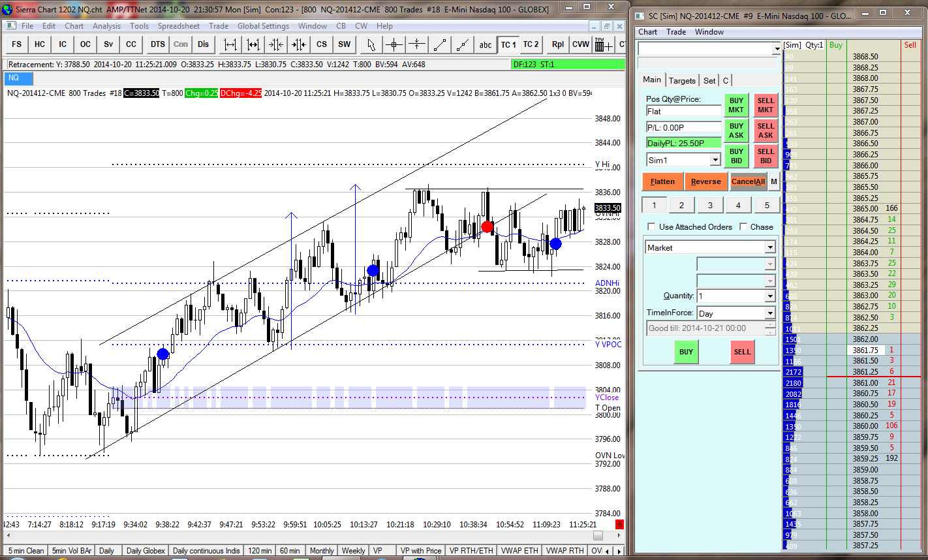Open the Quantity dropdown
The image size is (928, 560).
770,296
